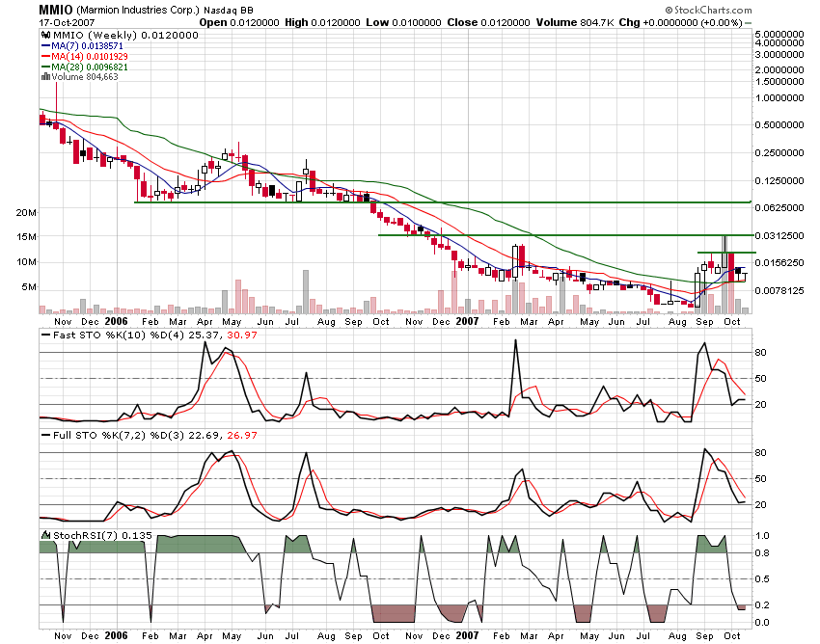Image resolution: width=820 pixels, height=644 pixels.
Task: Click the 0.5 StochRSI axis label
Action: [762, 578]
